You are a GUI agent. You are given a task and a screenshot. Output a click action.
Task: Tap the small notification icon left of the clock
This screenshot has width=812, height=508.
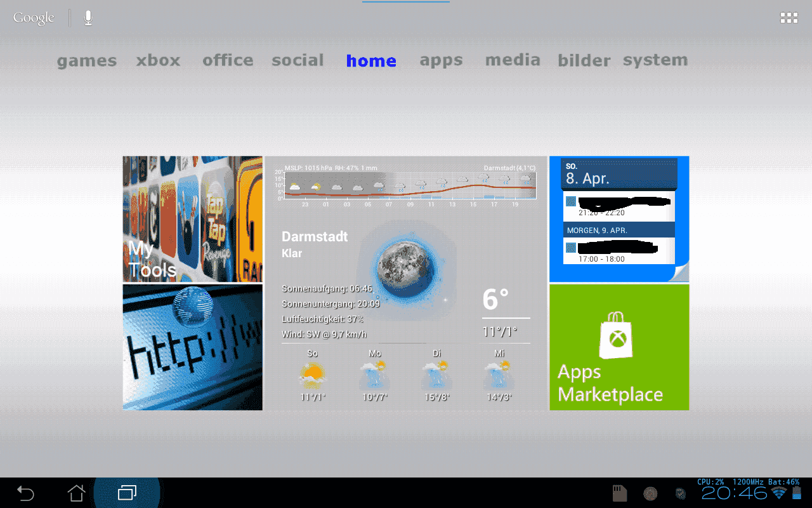point(681,493)
